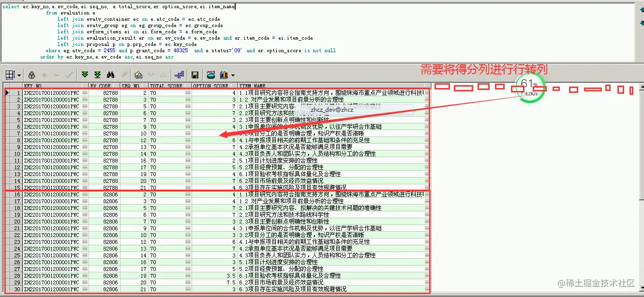Select row 1 via its row number cell

point(16,93)
